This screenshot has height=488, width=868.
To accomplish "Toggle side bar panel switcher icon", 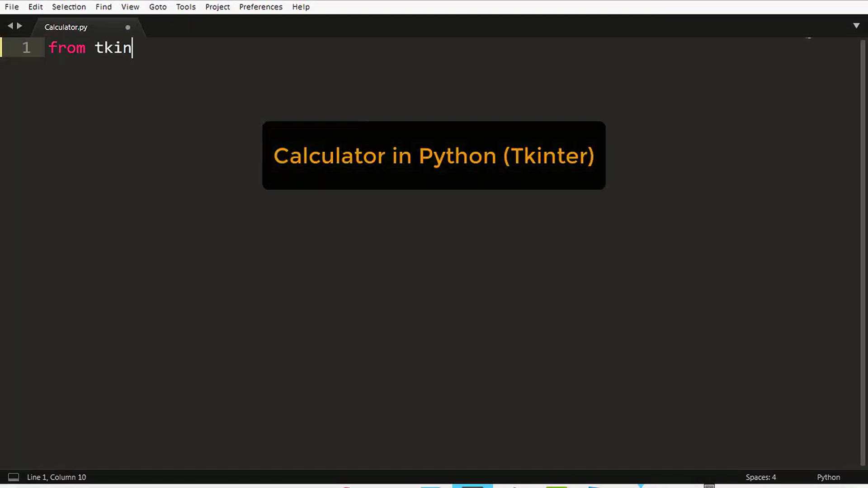I will 14,477.
